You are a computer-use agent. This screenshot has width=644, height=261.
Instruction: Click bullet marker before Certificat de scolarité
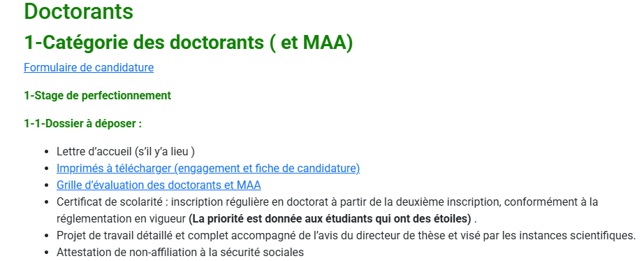click(47, 202)
